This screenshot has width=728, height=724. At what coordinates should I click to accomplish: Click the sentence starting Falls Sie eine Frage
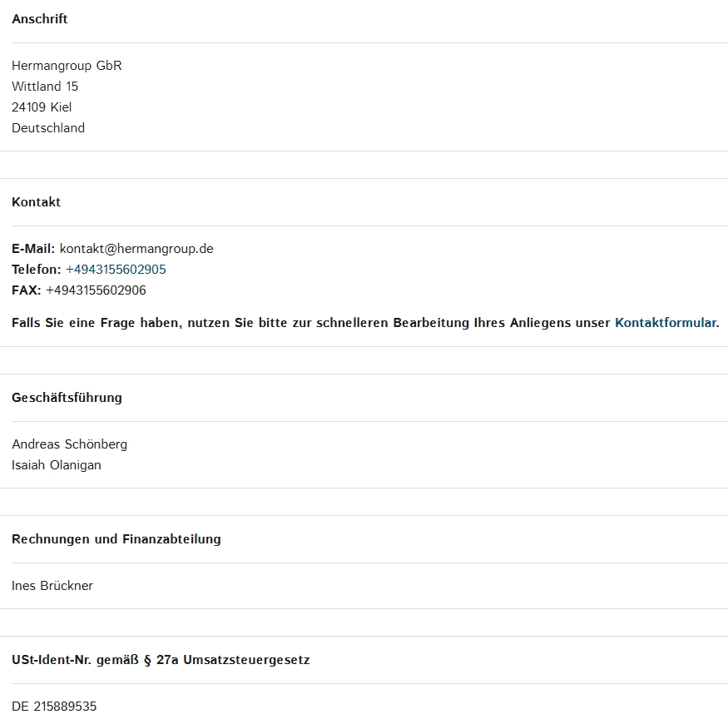(x=365, y=322)
